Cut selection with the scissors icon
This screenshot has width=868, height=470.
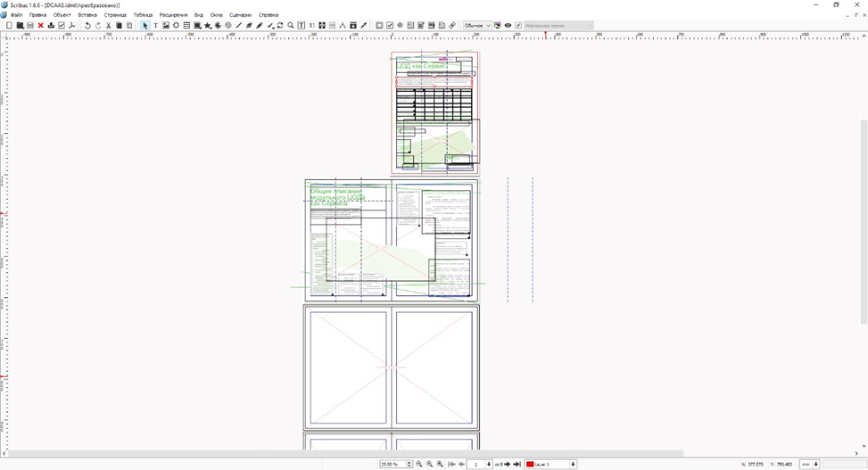click(109, 26)
